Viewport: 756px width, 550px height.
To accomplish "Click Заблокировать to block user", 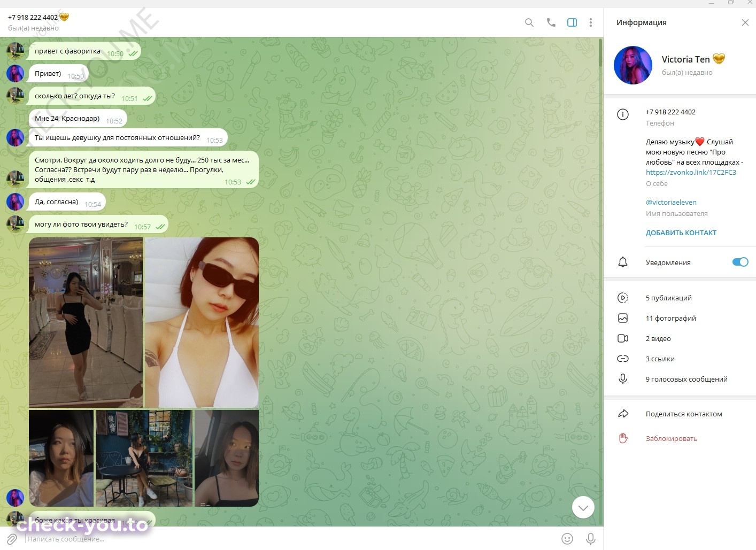I will (x=672, y=439).
